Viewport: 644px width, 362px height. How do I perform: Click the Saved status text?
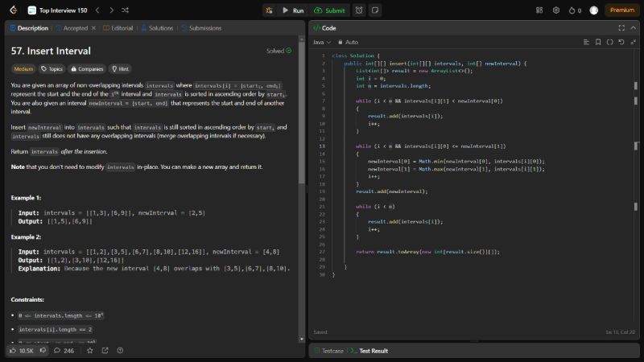tap(320, 332)
